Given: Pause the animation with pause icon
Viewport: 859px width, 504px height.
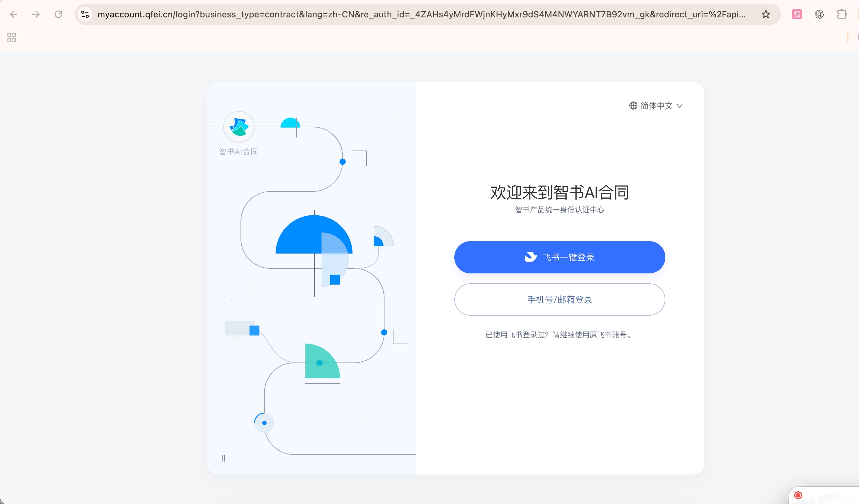Looking at the screenshot, I should coord(223,458).
